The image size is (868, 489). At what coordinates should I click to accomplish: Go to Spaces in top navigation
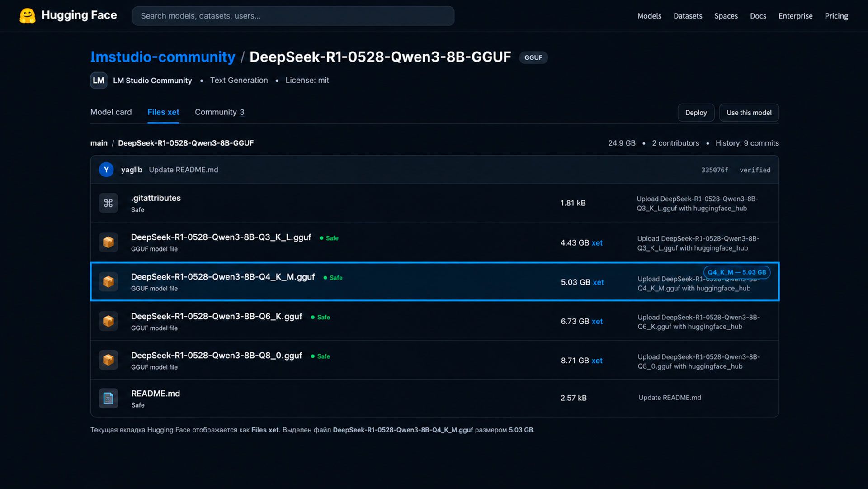(726, 16)
